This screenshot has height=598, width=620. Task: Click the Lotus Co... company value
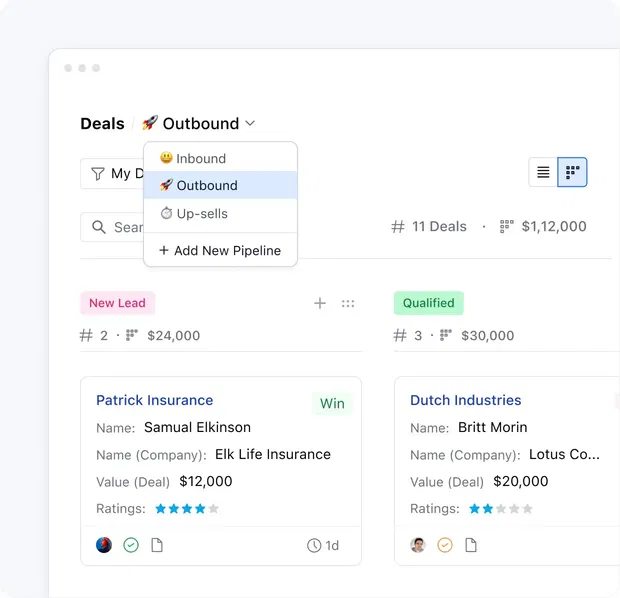[564, 454]
